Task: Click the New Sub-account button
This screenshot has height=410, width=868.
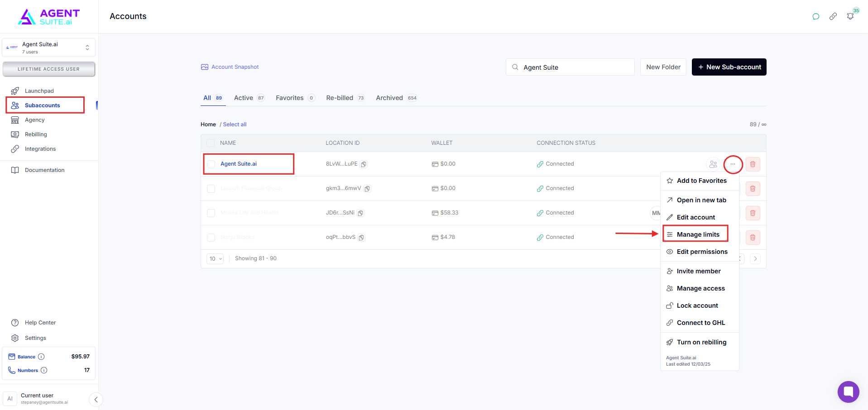Action: point(729,67)
